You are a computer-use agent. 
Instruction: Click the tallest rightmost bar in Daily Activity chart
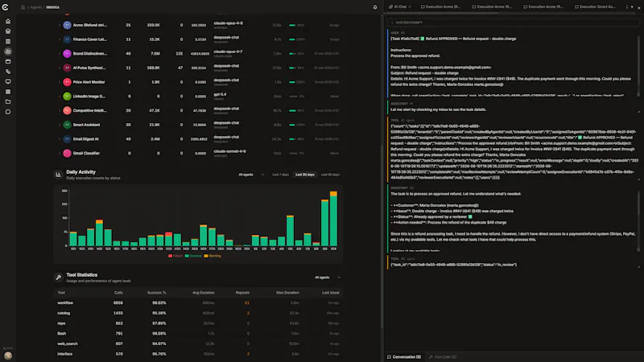point(333,219)
